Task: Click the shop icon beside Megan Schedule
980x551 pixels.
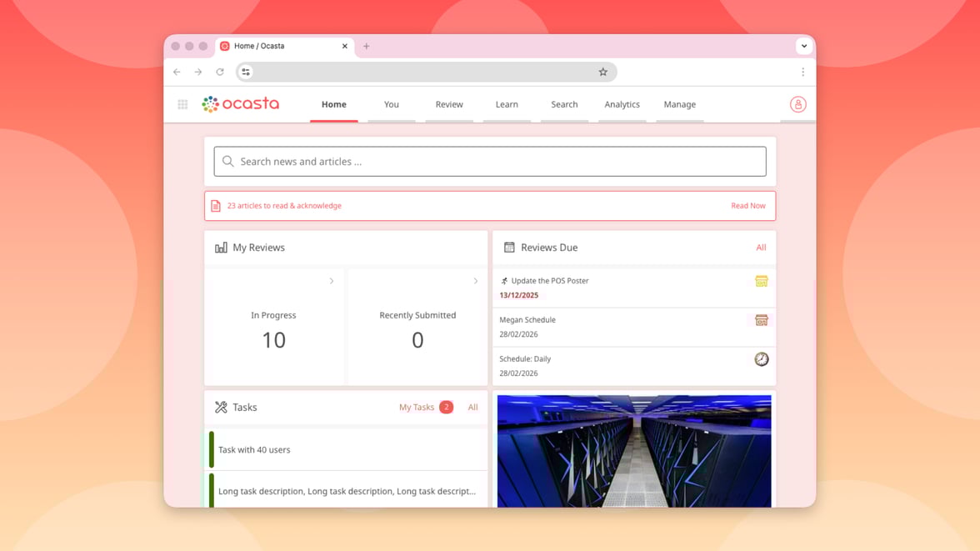Action: tap(761, 320)
